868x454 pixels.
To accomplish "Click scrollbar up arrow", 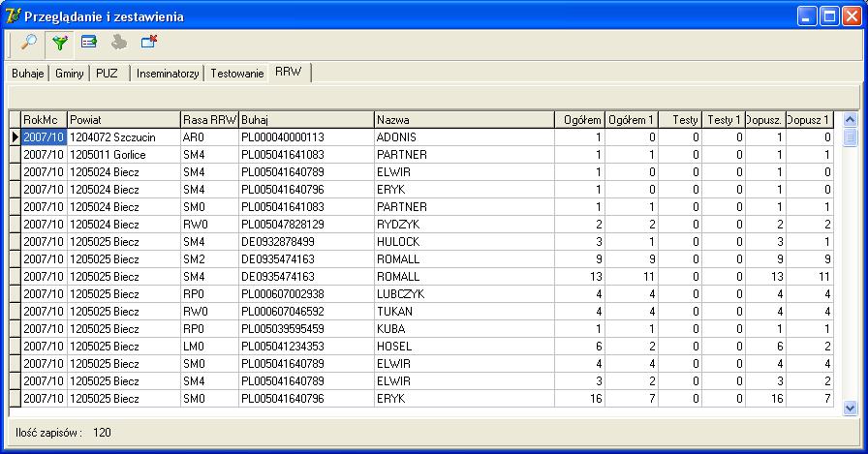I will [x=850, y=119].
